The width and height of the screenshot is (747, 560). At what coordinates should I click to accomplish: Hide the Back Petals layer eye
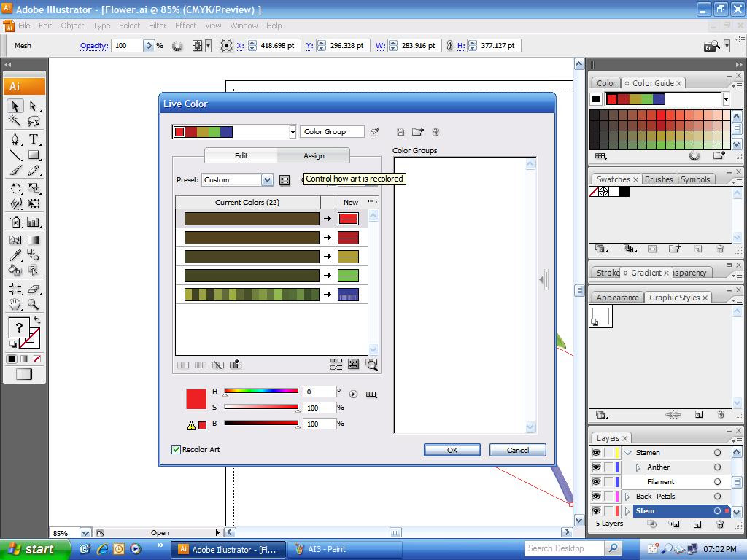click(596, 496)
